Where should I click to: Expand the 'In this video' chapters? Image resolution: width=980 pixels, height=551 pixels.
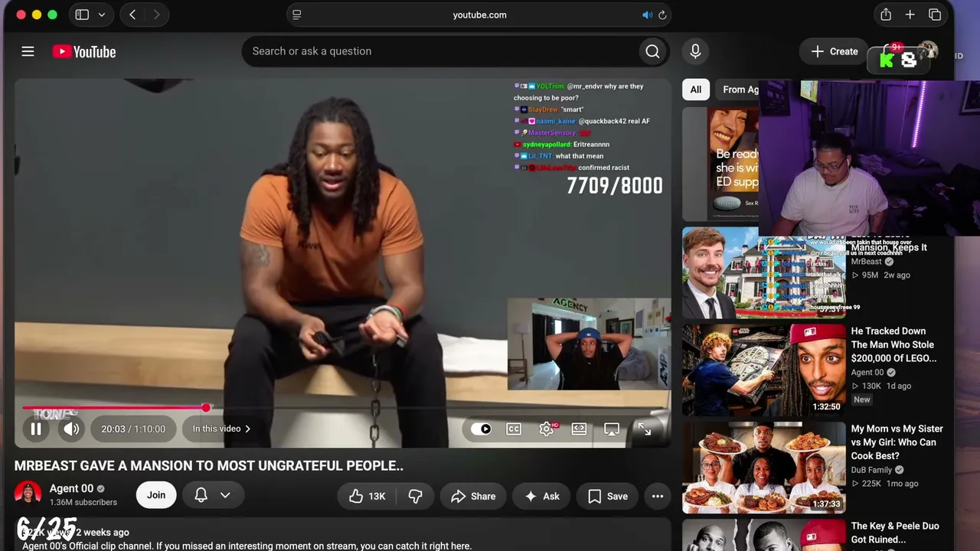point(221,429)
